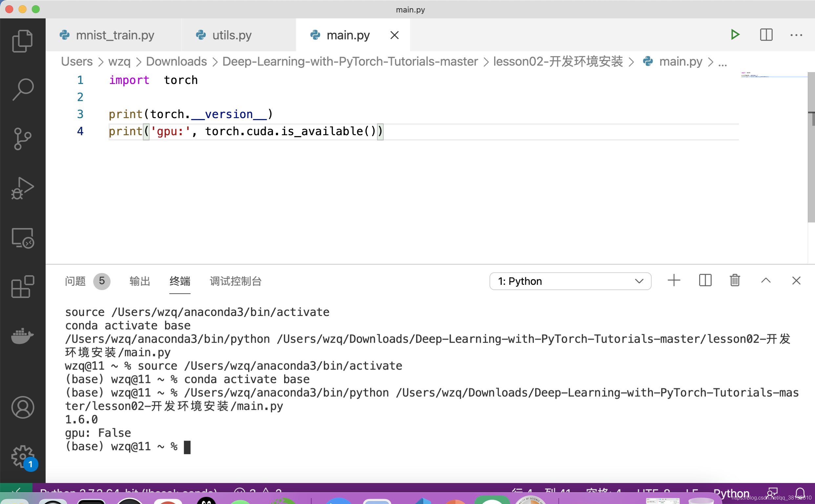Viewport: 815px width, 504px height.
Task: Toggle the split editor layout button
Action: [766, 34]
